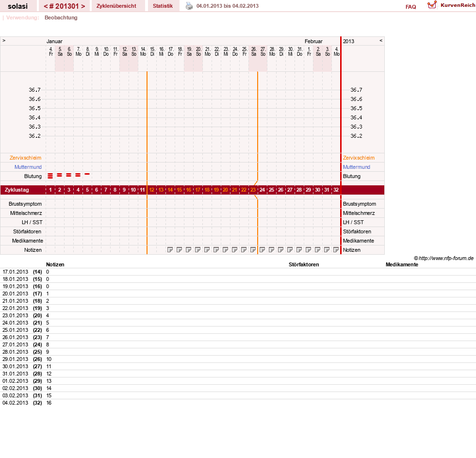Viewport: 476px width, 458px height.
Task: Open note icon for cycle day 27
Action: [x=290, y=250]
